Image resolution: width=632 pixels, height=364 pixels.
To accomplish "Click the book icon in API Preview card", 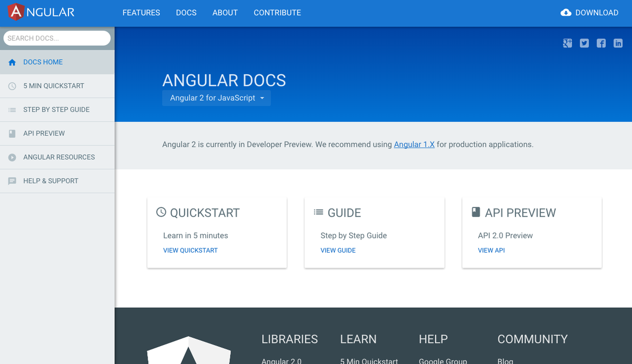I will [476, 212].
